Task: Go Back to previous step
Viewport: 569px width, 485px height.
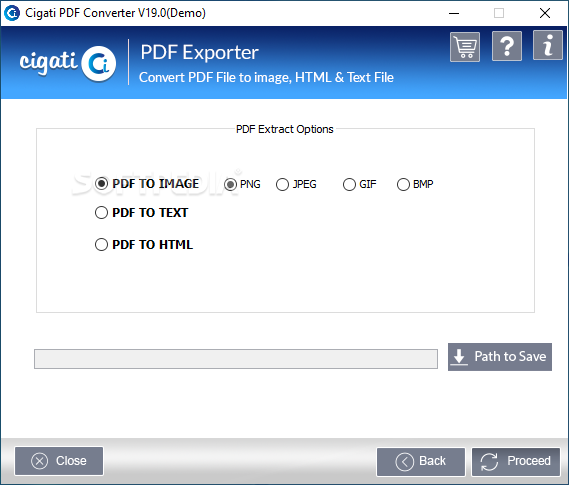Action: [421, 462]
